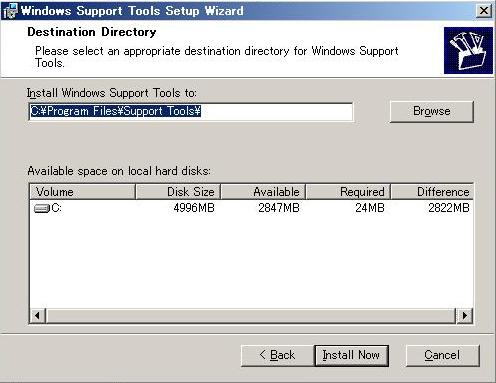Click the install path input field
The image size is (496, 383).
click(x=191, y=111)
